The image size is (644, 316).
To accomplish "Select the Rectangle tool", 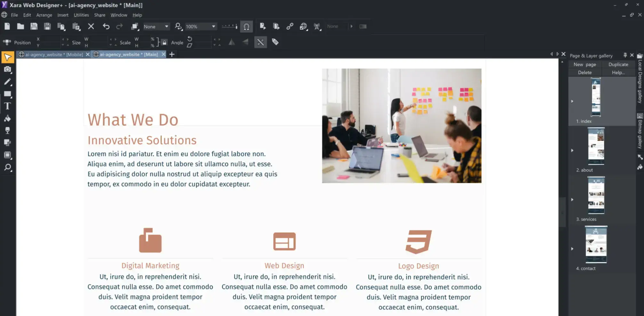I will tap(8, 94).
